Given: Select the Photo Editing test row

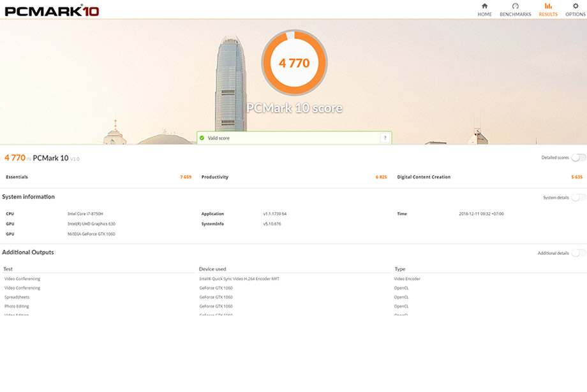Looking at the screenshot, I should 17,307.
